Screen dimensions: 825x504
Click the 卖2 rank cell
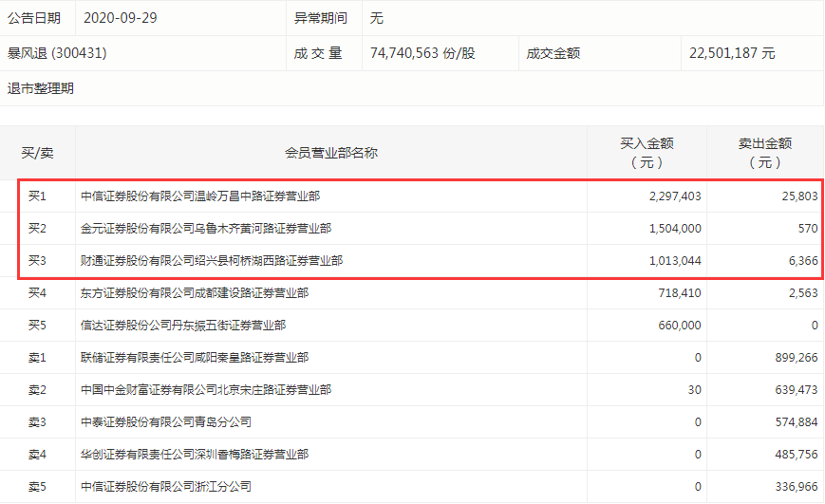click(x=37, y=390)
